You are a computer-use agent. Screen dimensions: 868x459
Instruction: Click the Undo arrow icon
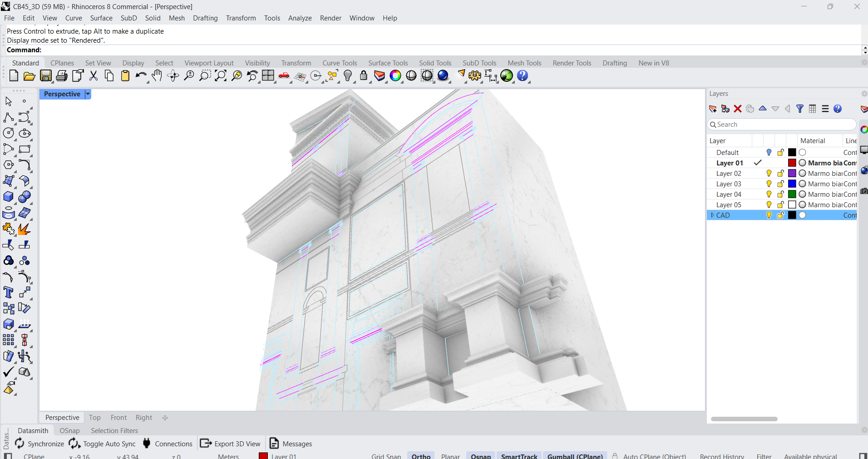[141, 76]
